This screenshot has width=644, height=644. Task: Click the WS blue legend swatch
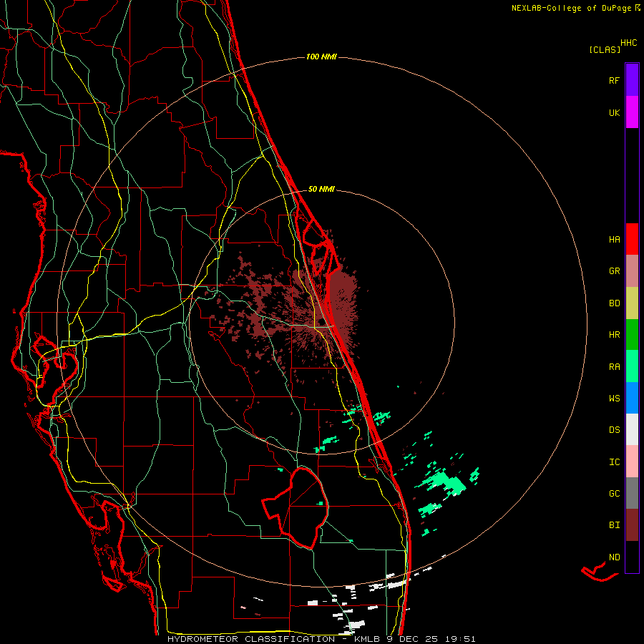632,398
